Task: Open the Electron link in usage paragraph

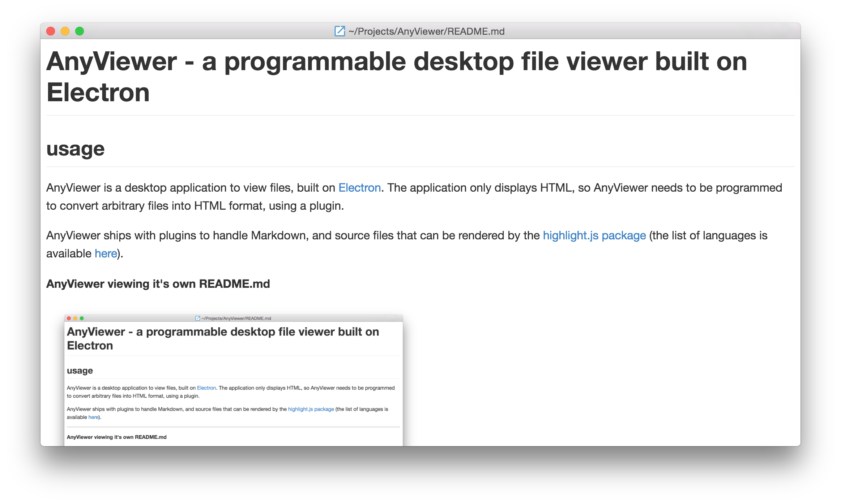Action: tap(359, 188)
